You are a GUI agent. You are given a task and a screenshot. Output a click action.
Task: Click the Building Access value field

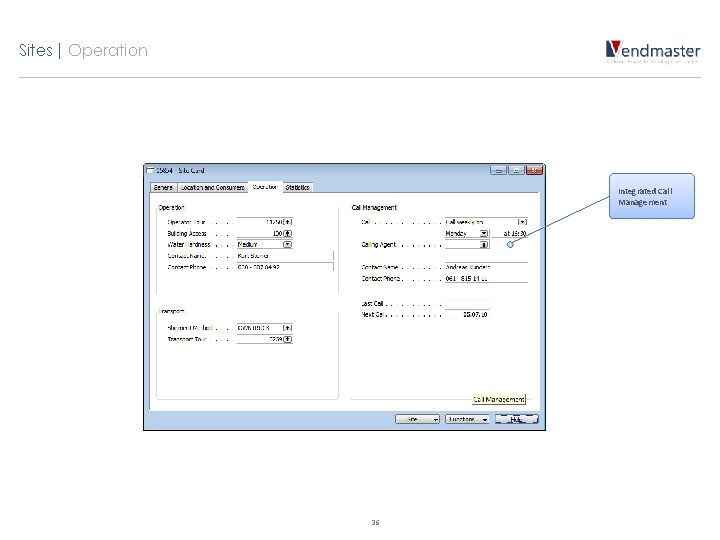[x=260, y=233]
